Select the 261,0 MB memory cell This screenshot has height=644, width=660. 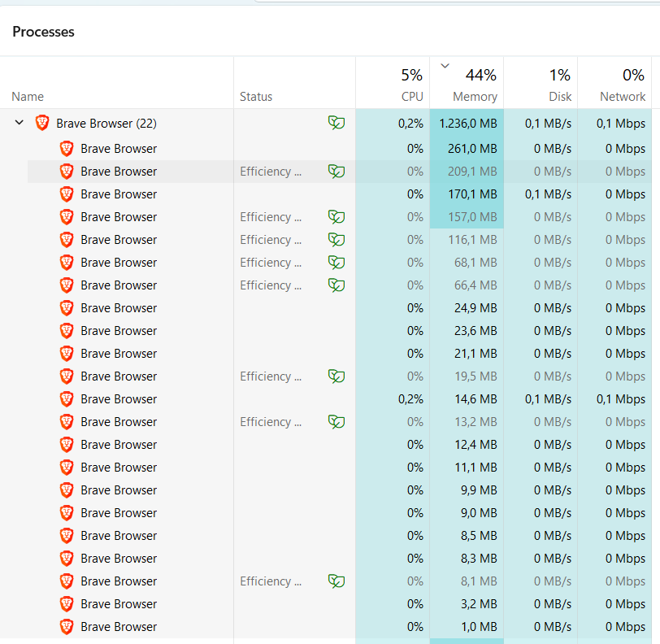467,149
